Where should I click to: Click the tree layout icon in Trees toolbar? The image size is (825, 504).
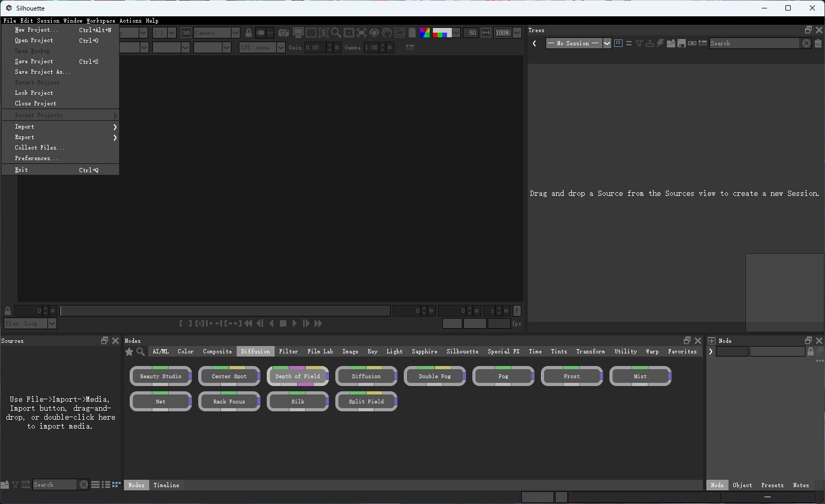(639, 43)
